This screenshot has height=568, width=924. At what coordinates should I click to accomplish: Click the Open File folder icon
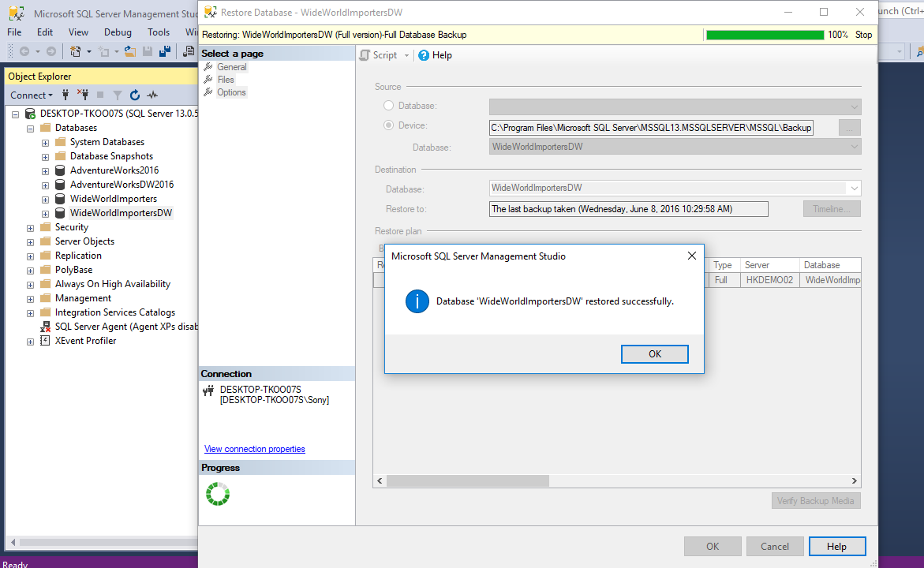coord(129,52)
